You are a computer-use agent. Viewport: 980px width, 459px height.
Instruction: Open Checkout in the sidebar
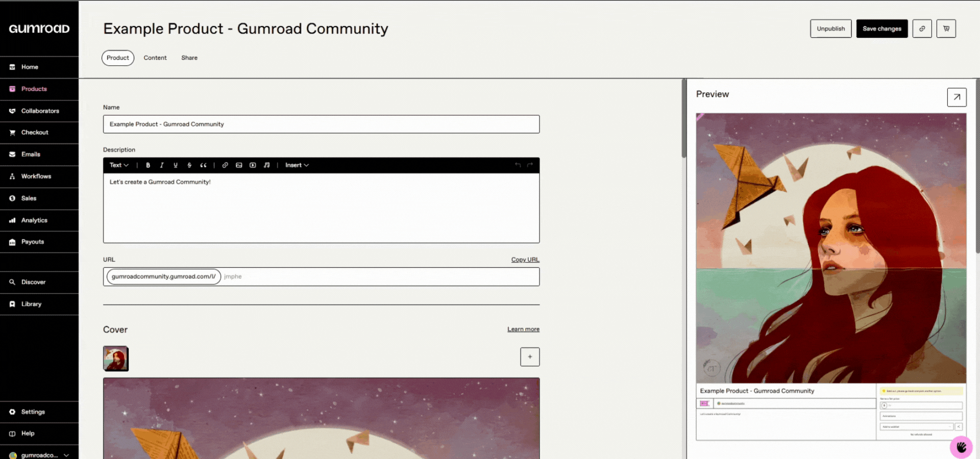(39, 132)
